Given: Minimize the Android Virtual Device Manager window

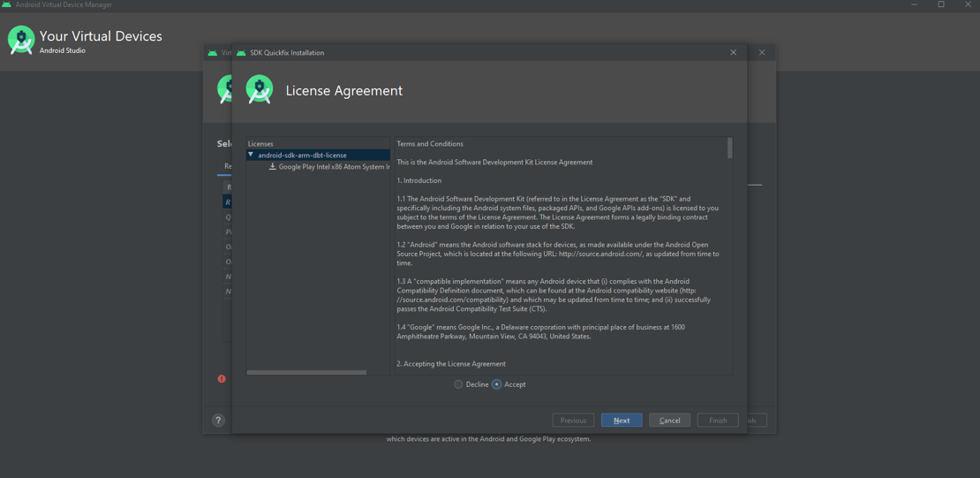Looking at the screenshot, I should point(915,4).
